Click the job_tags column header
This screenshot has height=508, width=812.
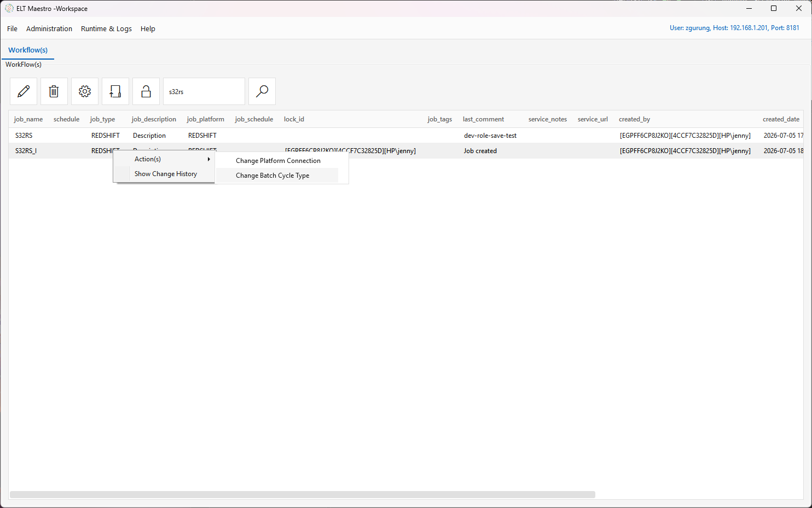[440, 119]
